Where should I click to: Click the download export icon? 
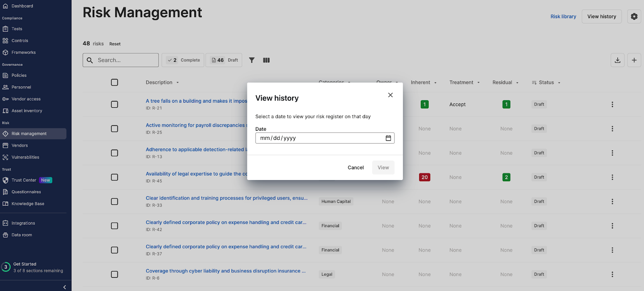point(618,60)
